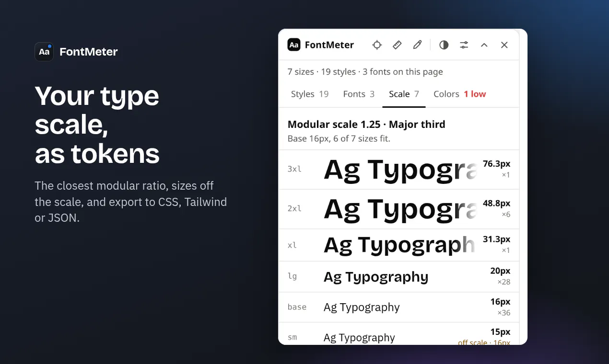Click the ×36 usage count
Image resolution: width=609 pixels, height=364 pixels.
click(504, 313)
